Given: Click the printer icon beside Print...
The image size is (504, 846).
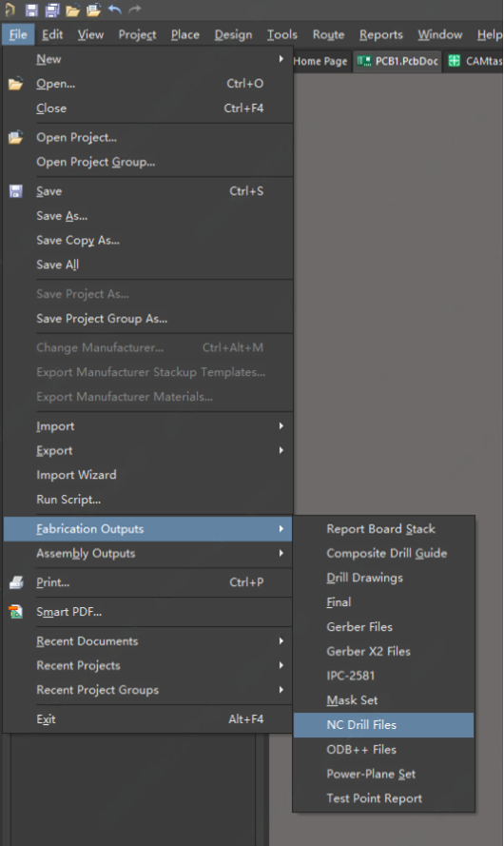Looking at the screenshot, I should 16,582.
